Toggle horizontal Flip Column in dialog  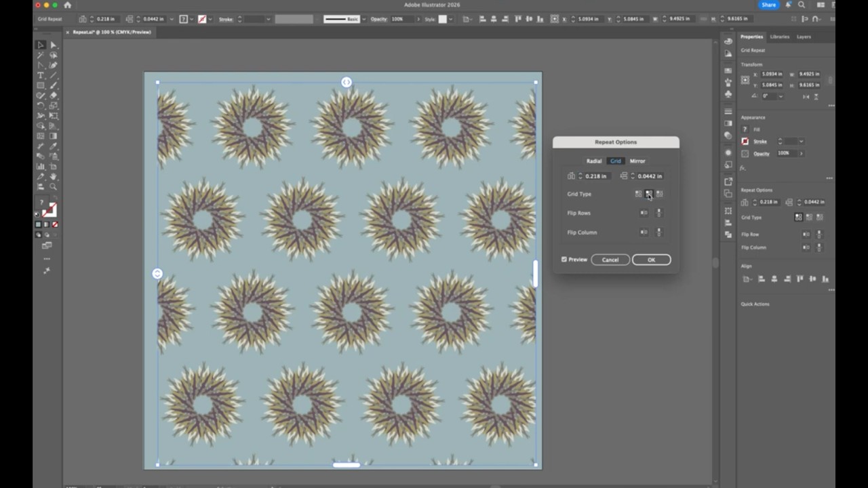coord(644,232)
